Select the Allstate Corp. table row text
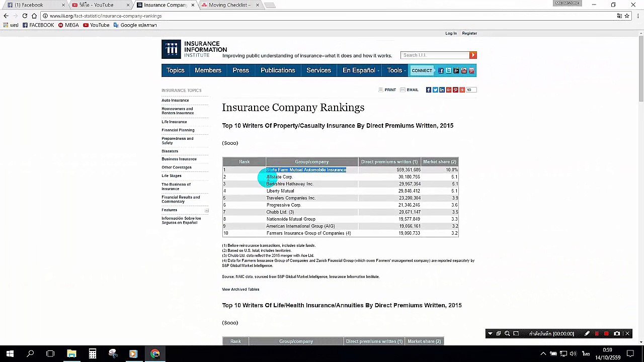 [279, 177]
